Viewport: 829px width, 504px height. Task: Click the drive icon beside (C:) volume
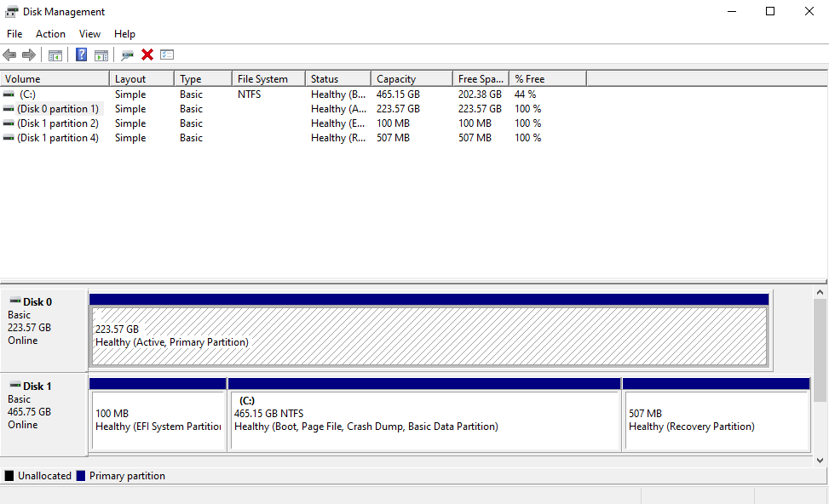[9, 94]
